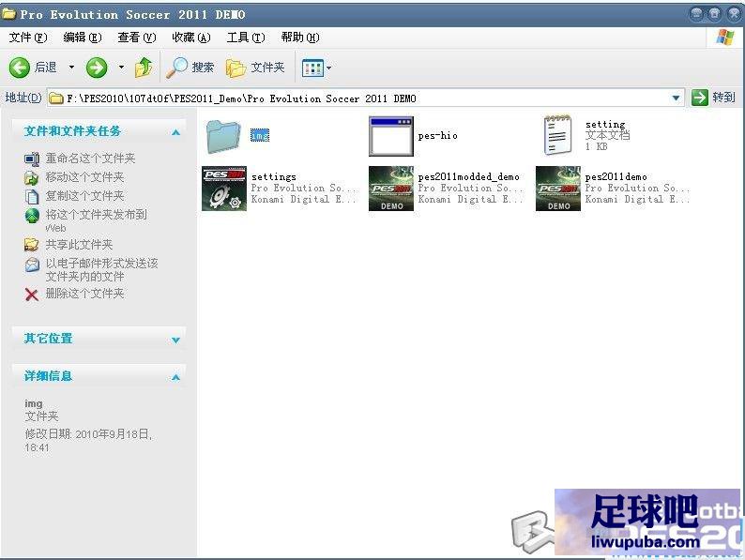745x560 pixels.
Task: Click 将这个文件夹发布到 Web link
Action: [96, 220]
